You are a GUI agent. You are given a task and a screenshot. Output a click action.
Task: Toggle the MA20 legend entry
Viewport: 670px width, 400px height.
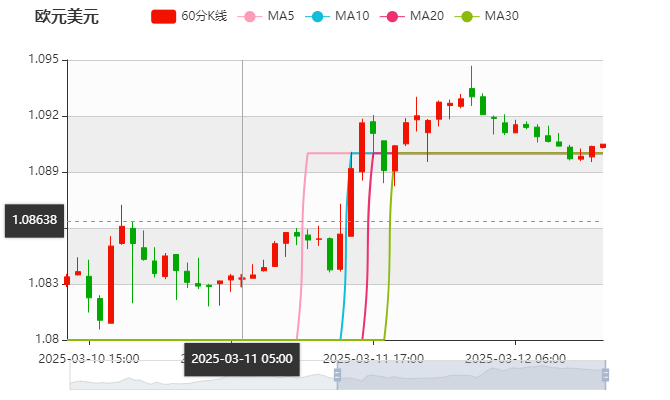412,16
